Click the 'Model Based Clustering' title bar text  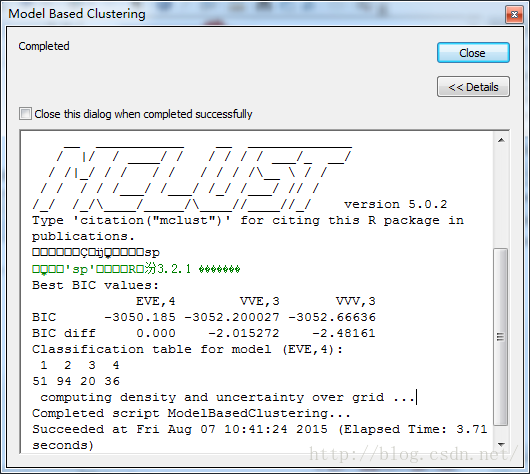77,14
